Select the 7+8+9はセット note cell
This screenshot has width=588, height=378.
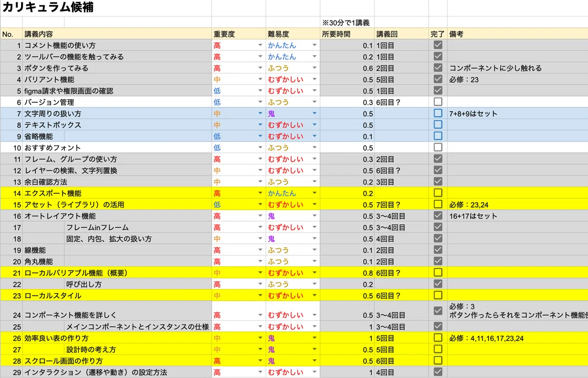(x=517, y=114)
